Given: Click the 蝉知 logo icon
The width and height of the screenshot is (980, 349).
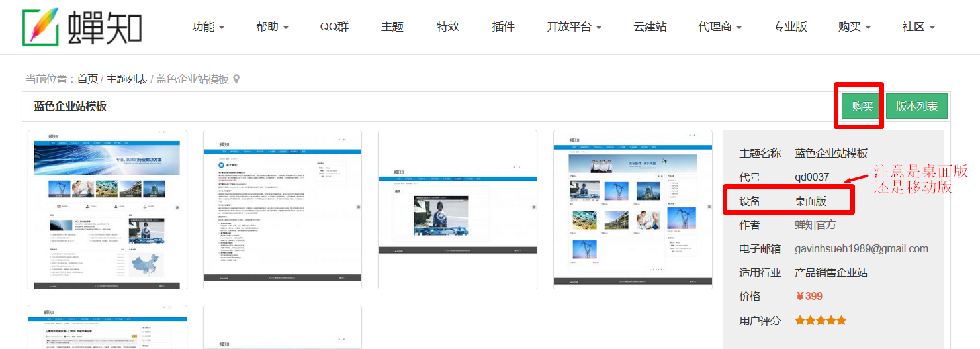Looking at the screenshot, I should (40, 26).
